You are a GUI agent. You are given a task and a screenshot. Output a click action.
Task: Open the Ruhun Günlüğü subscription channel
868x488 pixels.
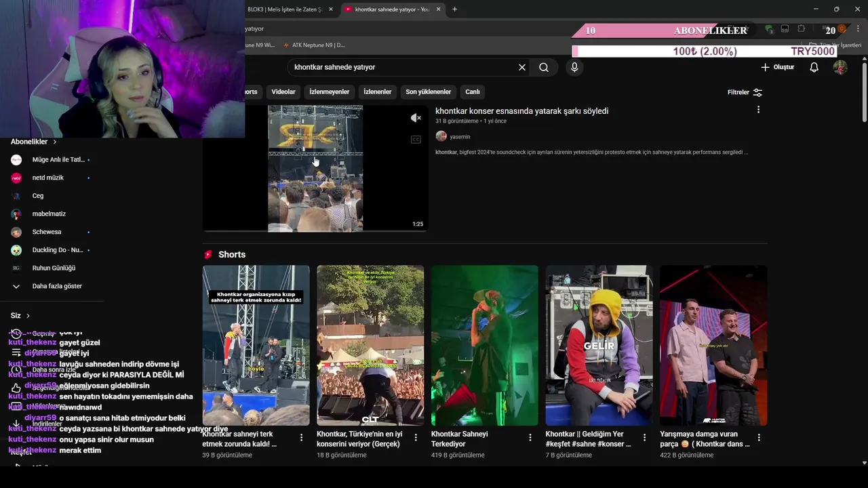point(52,268)
